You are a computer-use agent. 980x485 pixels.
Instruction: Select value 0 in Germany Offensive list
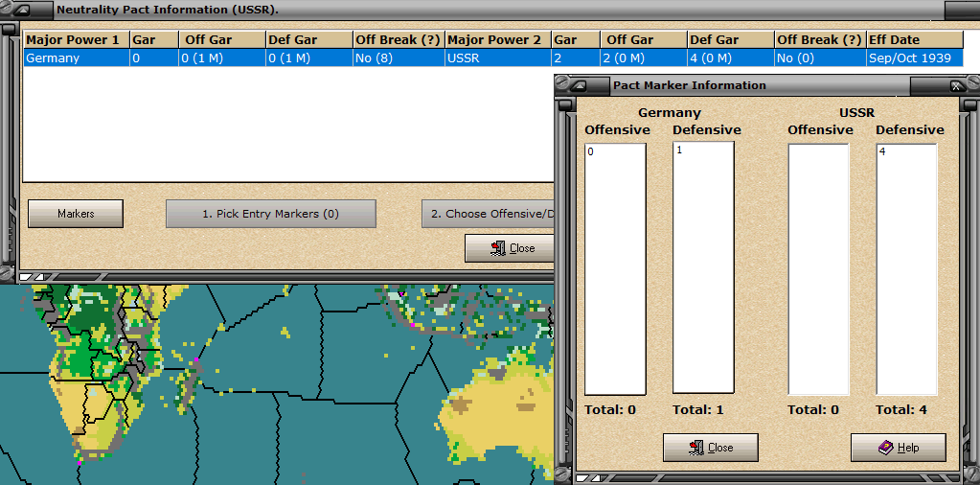pyautogui.click(x=591, y=151)
